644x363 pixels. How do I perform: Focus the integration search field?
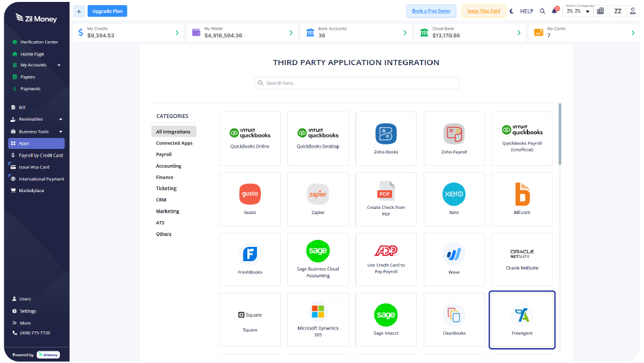pos(357,83)
